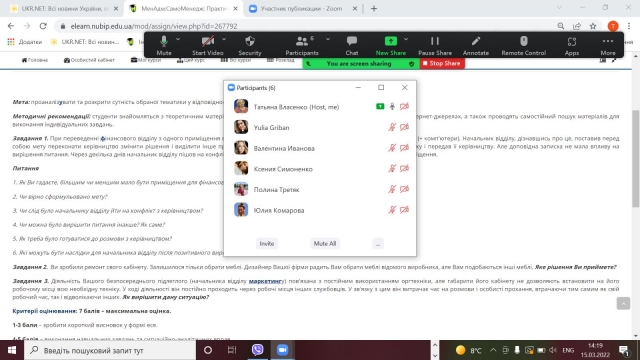This screenshot has height=360, width=640.
Task: Open Chrome three-dot menu
Action: [x=629, y=26]
